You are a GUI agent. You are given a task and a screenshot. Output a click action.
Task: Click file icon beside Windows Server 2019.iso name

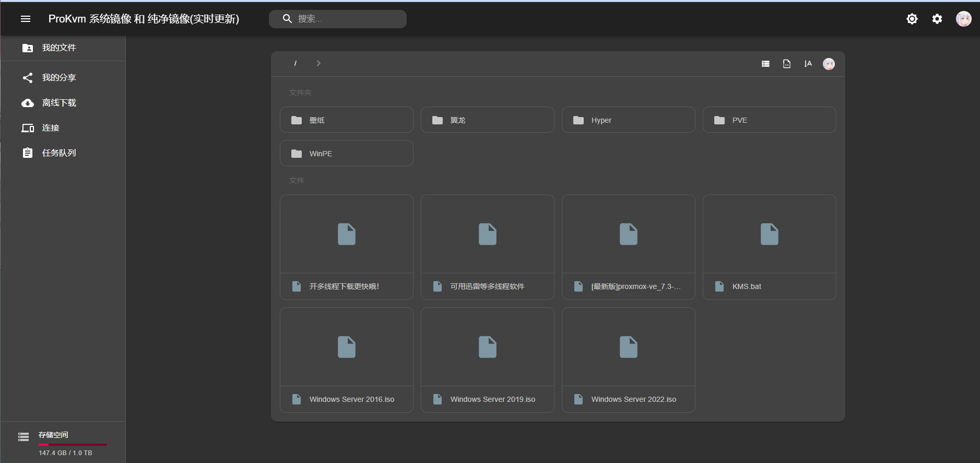(438, 399)
